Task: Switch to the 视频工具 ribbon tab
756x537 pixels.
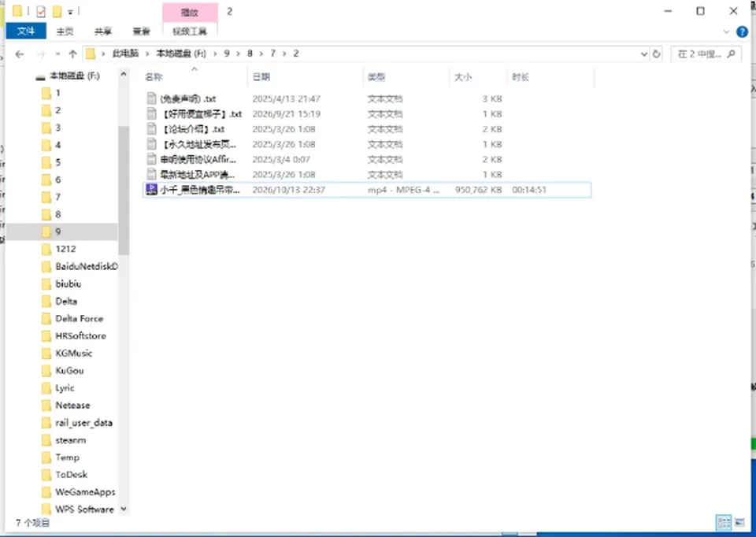Action: click(190, 31)
